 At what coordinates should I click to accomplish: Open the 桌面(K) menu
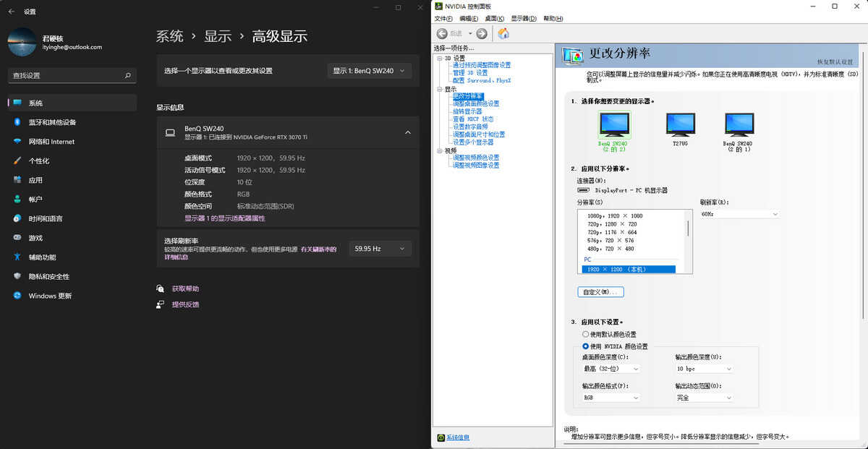[495, 19]
